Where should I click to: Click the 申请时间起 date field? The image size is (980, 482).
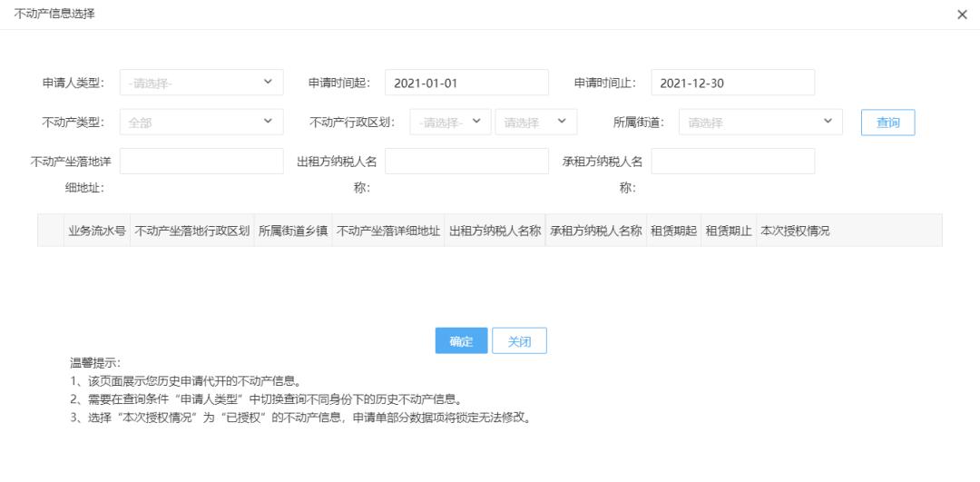(x=466, y=83)
